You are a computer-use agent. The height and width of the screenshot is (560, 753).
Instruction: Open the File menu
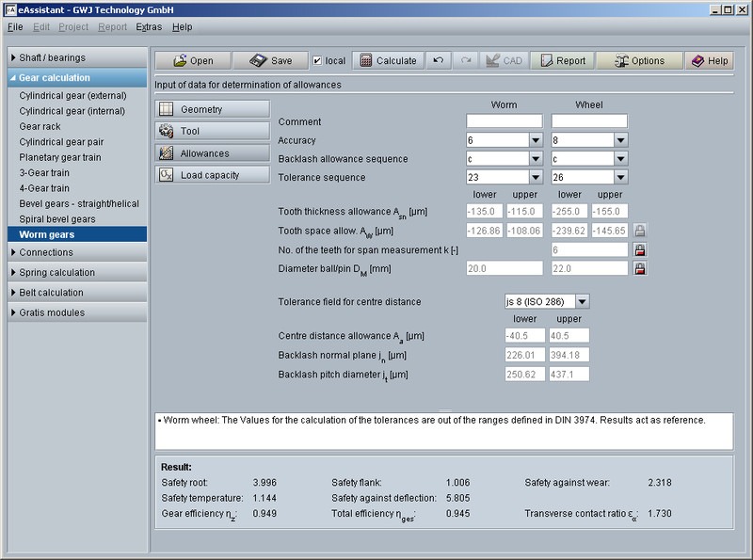[15, 27]
